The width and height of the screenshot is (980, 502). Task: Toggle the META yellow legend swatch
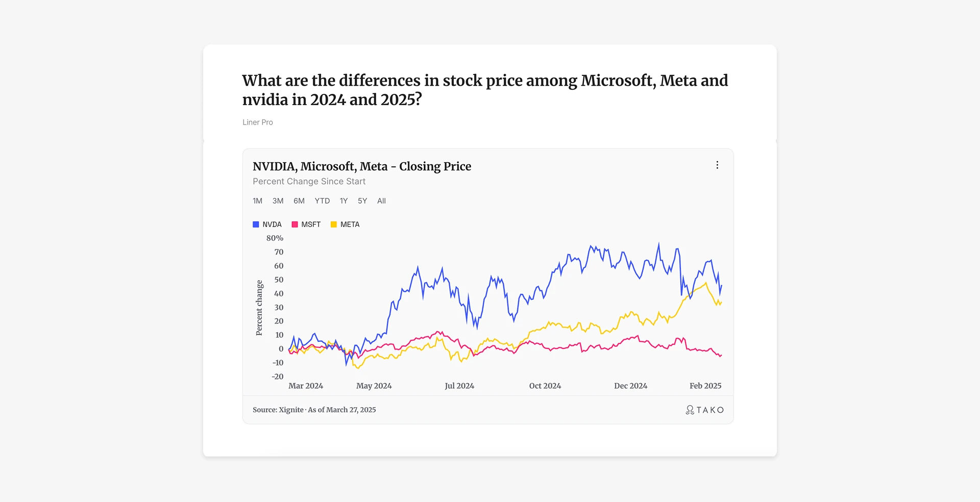point(334,224)
